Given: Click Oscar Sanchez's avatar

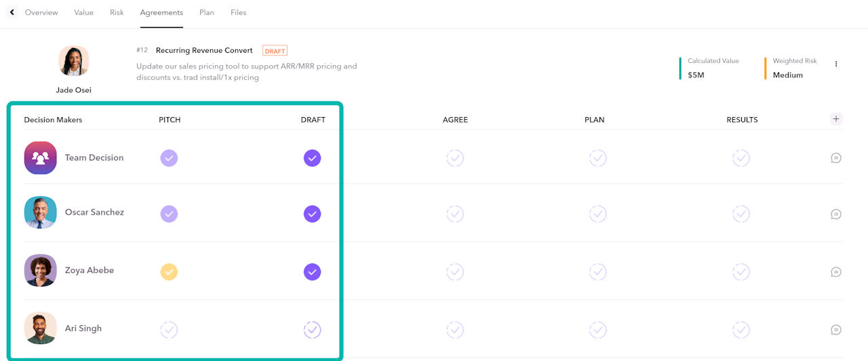Looking at the screenshot, I should coord(41,213).
